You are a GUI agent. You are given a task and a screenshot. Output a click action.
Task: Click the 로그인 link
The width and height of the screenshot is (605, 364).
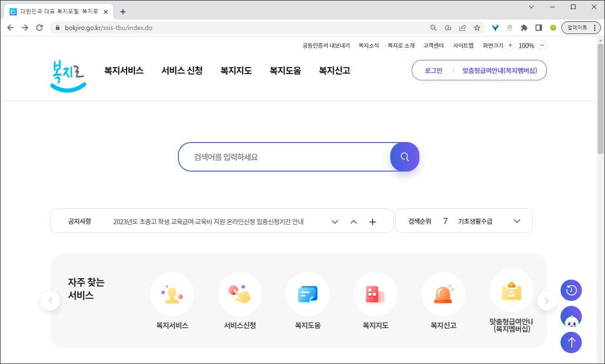click(433, 70)
